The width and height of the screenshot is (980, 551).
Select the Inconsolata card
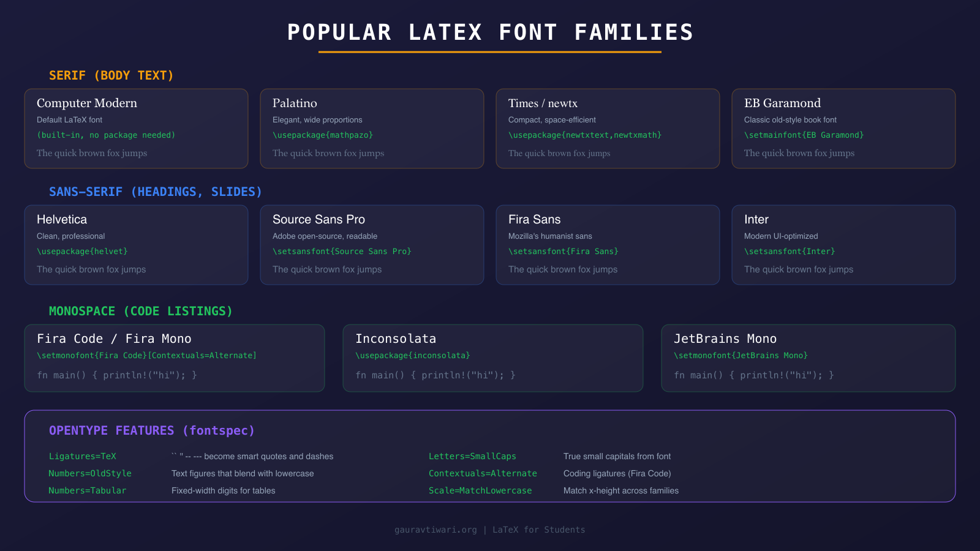pyautogui.click(x=493, y=358)
